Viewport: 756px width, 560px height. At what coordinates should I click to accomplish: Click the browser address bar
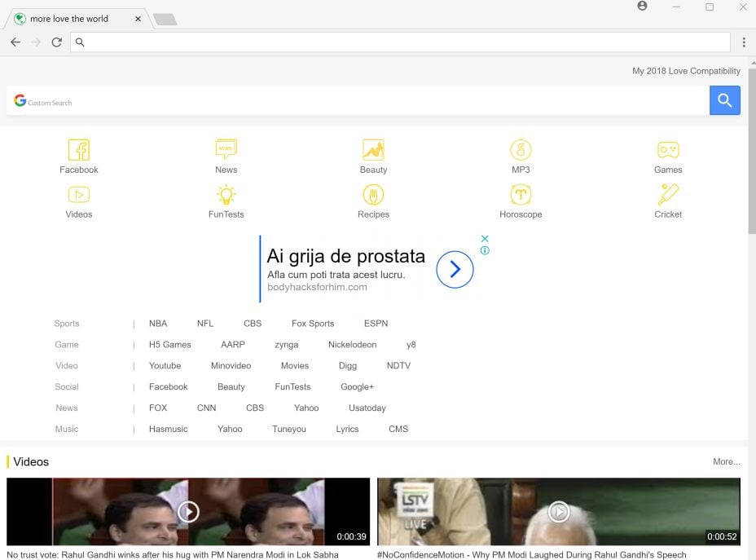(x=400, y=42)
